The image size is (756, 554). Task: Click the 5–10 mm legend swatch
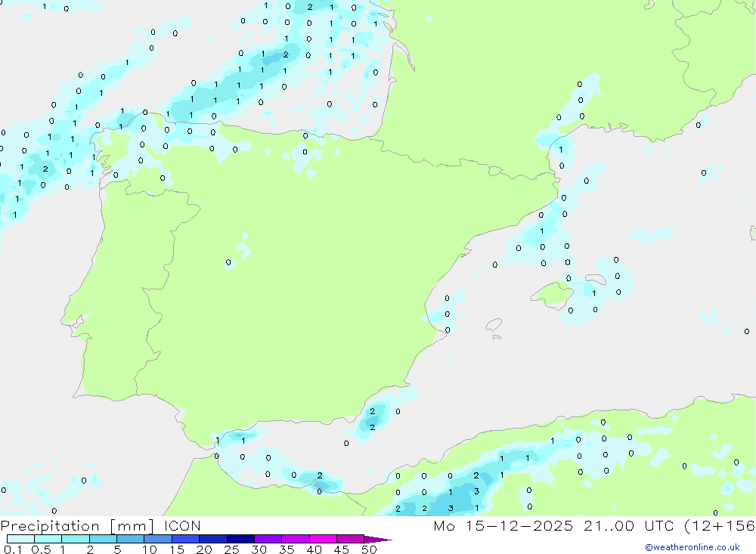[x=130, y=539]
